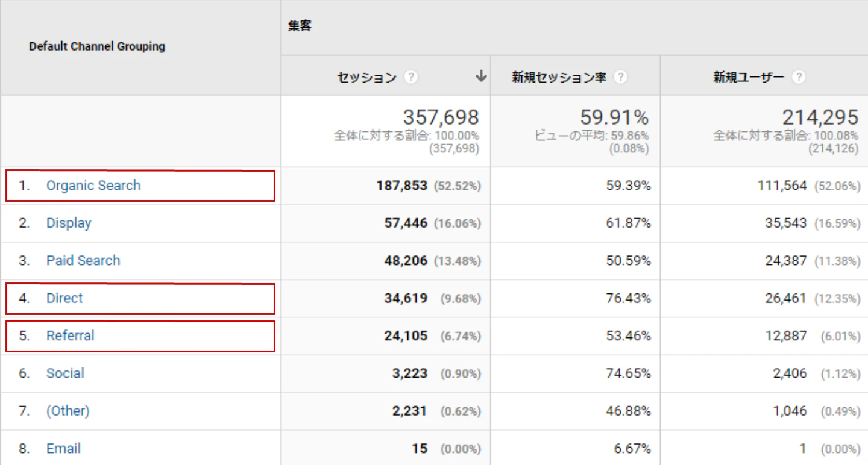The image size is (868, 465).
Task: Select Direct sessions value 34,619
Action: 406,298
